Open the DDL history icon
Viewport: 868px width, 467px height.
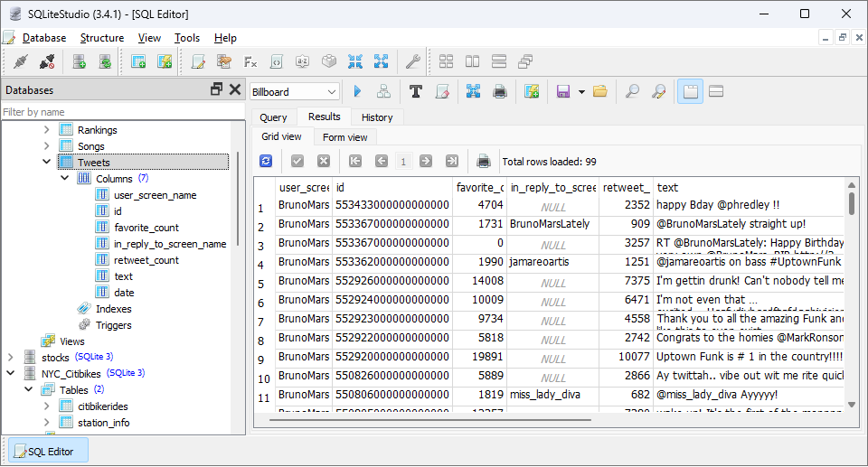point(224,61)
